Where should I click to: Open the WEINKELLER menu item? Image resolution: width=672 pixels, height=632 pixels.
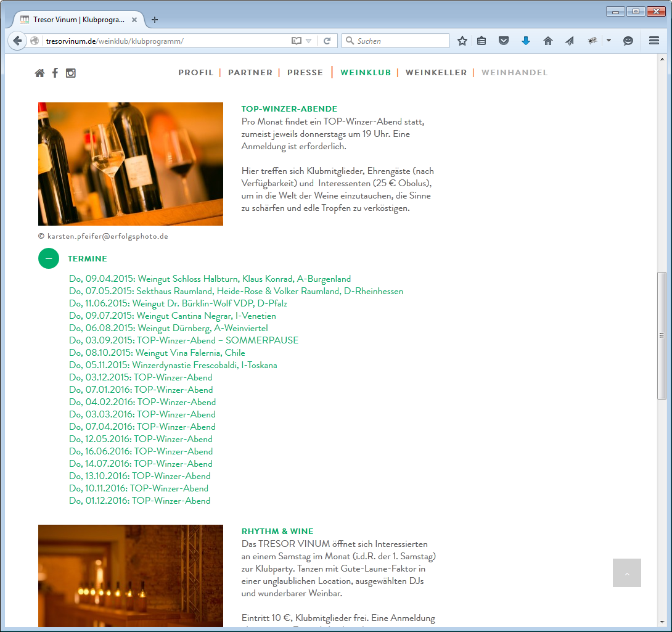pos(436,73)
